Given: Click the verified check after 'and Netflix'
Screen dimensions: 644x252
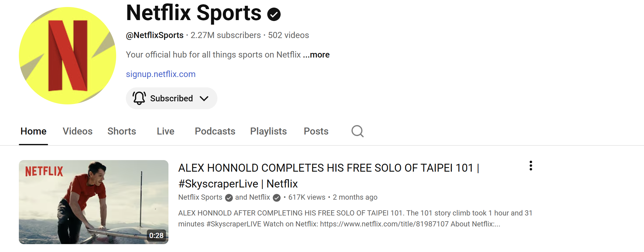Looking at the screenshot, I should (x=276, y=198).
